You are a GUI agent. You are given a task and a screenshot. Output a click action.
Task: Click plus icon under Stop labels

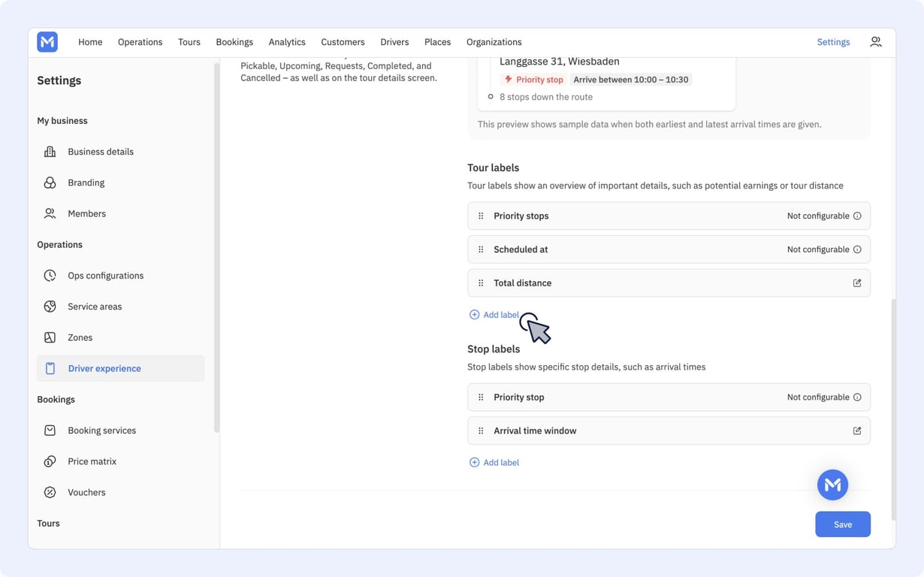474,462
